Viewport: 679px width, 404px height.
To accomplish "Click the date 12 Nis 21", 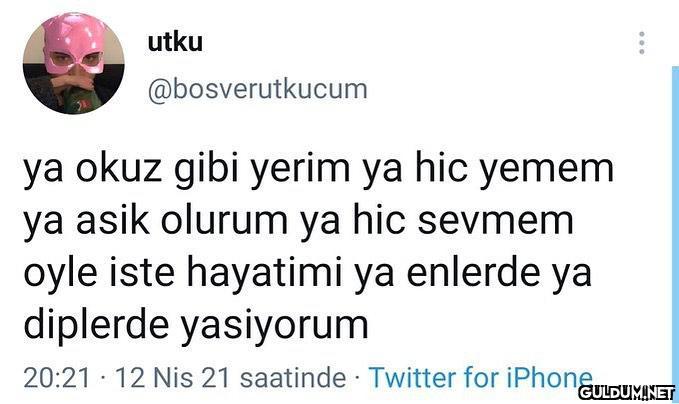I will click(x=172, y=378).
